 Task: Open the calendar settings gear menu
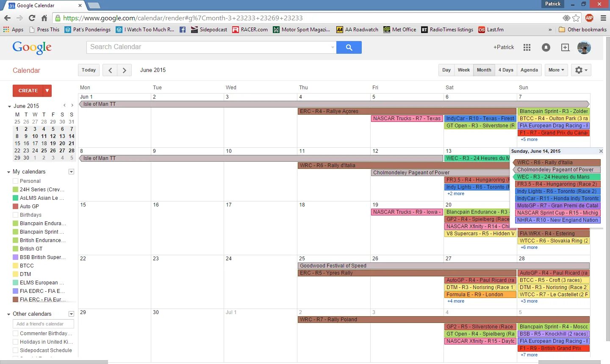[581, 70]
